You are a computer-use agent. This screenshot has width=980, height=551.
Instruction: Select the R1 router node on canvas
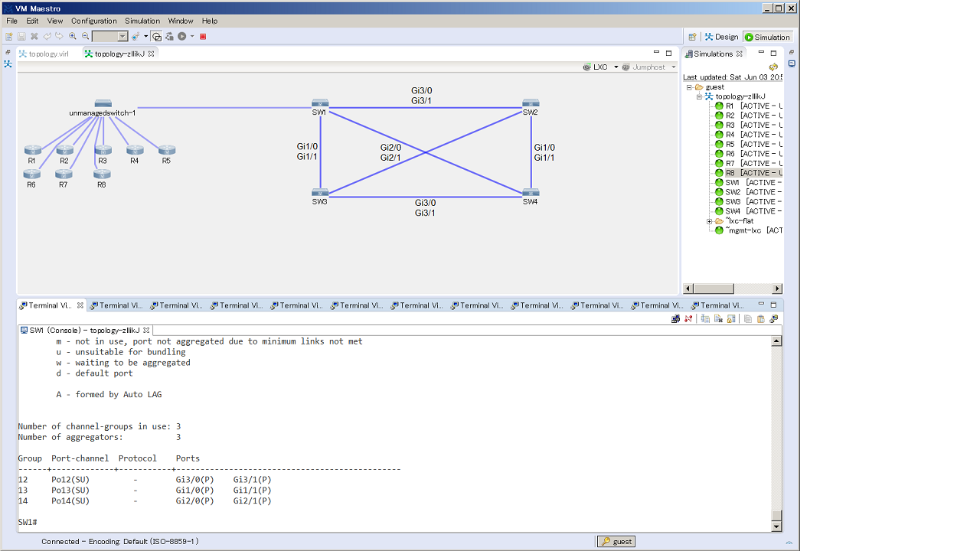pos(31,151)
